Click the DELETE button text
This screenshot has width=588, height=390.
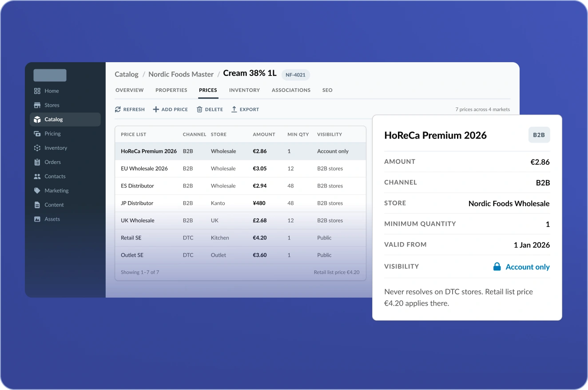click(214, 109)
